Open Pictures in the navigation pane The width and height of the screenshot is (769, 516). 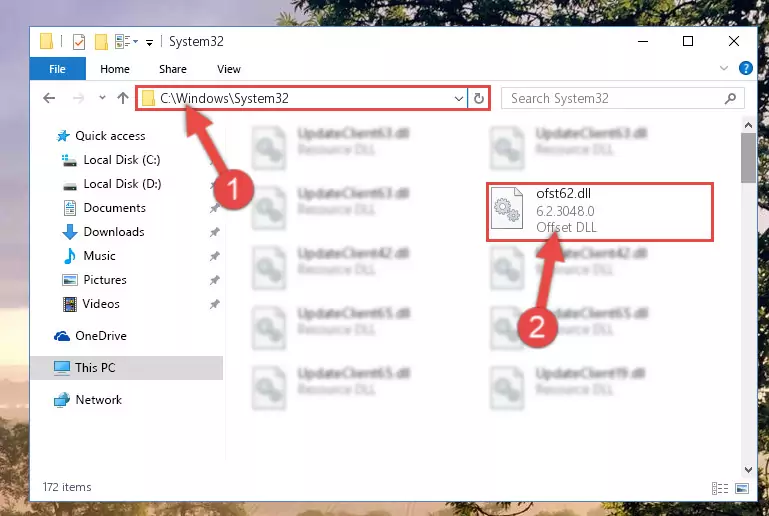click(x=105, y=280)
